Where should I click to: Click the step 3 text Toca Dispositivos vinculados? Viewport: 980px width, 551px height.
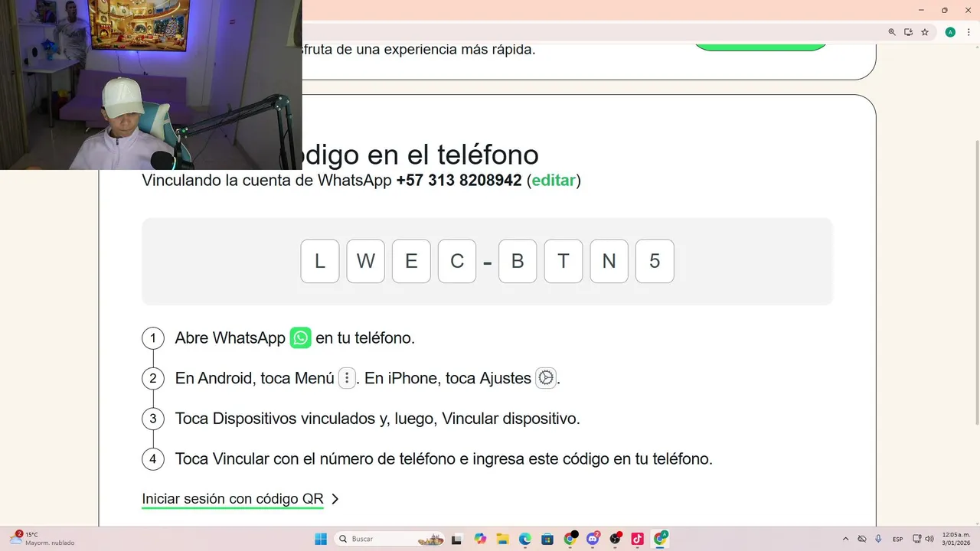click(x=377, y=419)
